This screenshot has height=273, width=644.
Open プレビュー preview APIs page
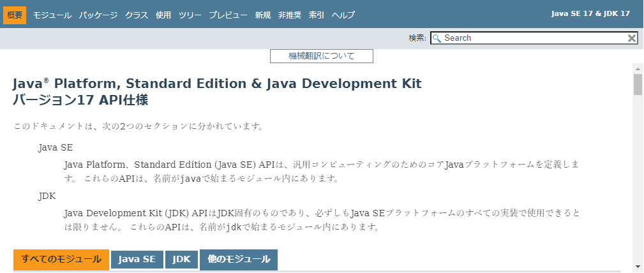pos(228,15)
